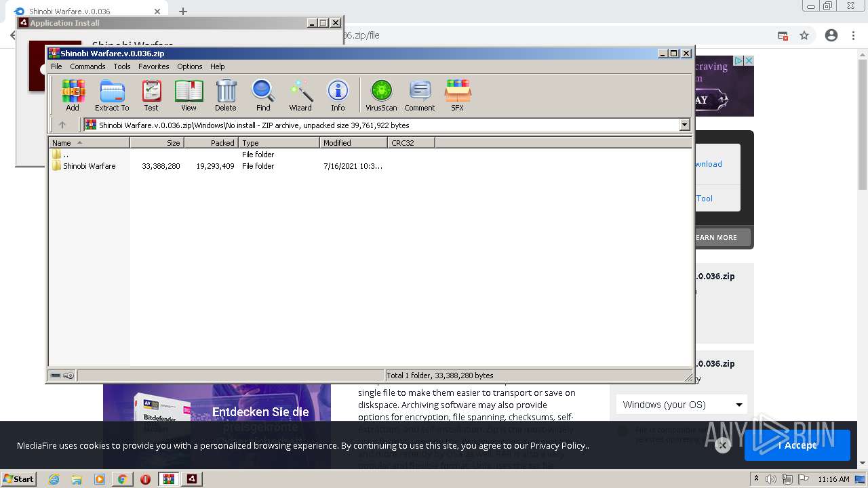
Task: Open a new Chrome tab
Action: click(x=183, y=12)
